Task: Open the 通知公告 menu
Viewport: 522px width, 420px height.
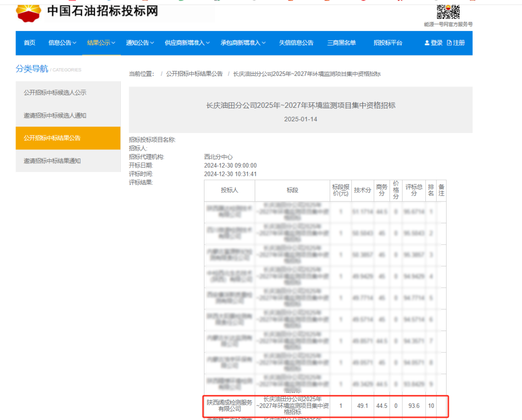Action: (x=137, y=43)
